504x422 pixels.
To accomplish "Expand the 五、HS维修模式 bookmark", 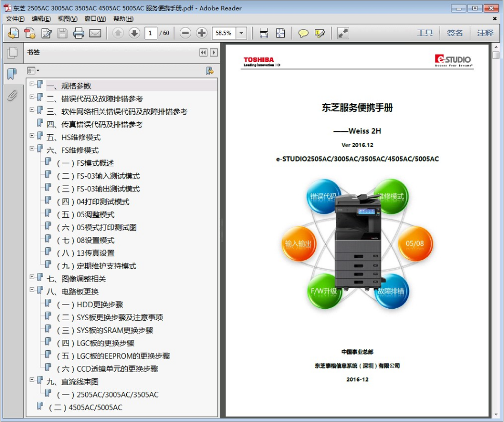I will coord(32,135).
